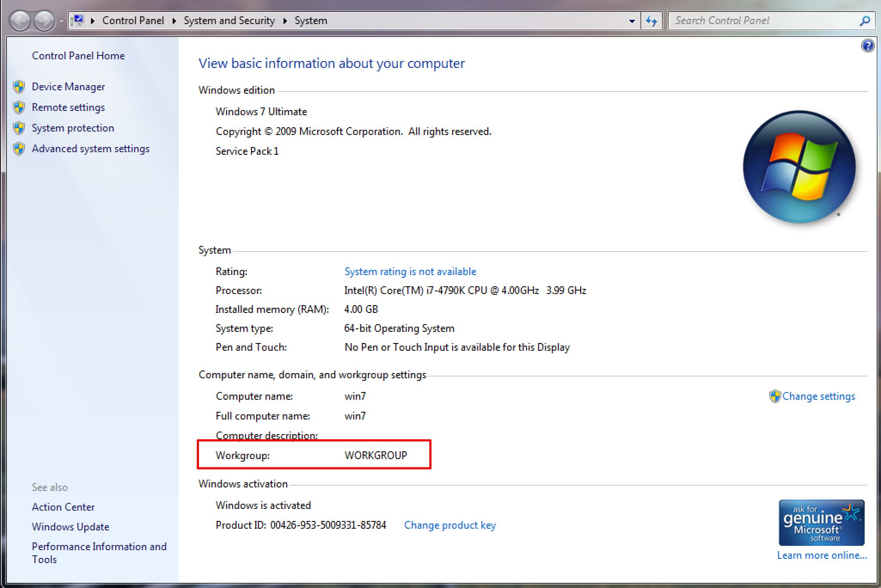
Task: Open the recent pages dropdown arrow
Action: pyautogui.click(x=61, y=21)
